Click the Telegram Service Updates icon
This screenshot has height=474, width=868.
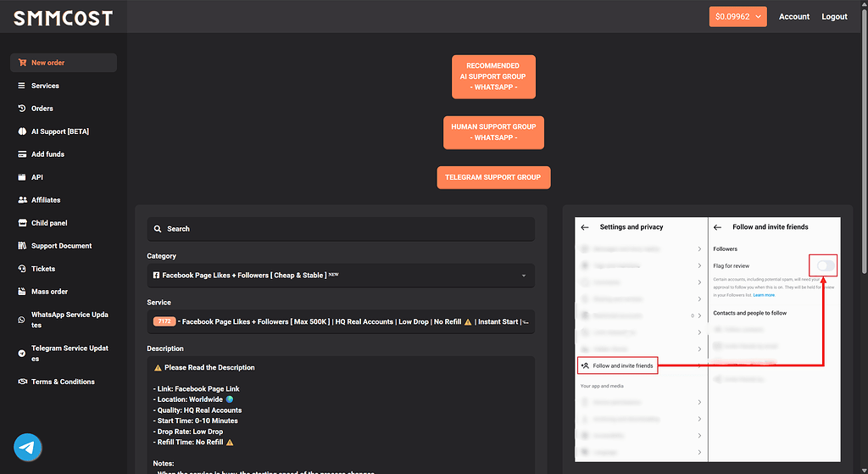21,354
